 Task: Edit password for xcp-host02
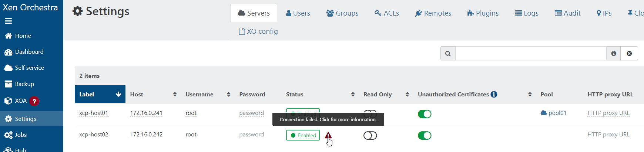click(252, 135)
